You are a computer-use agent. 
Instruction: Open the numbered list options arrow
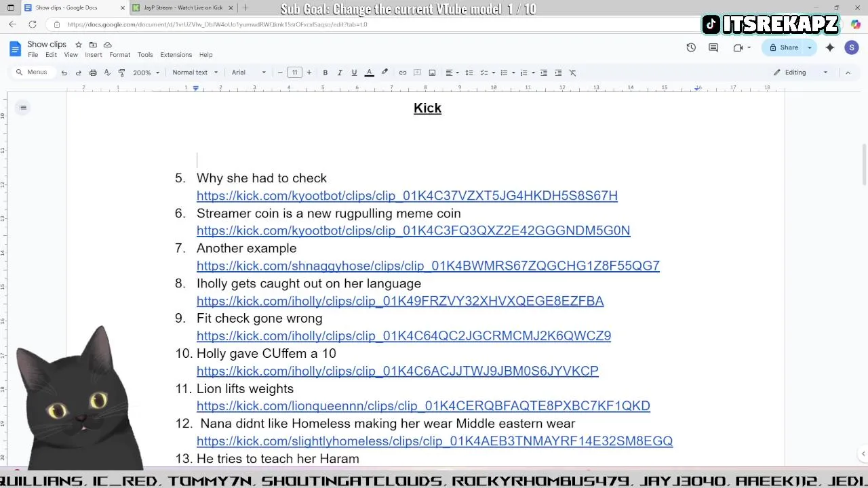tap(533, 73)
